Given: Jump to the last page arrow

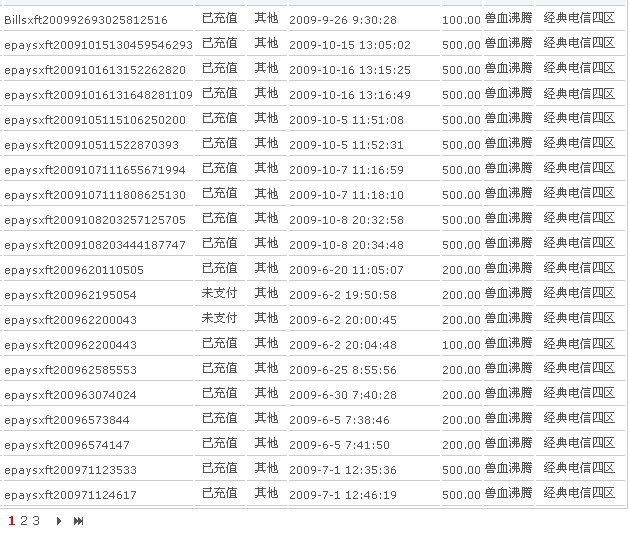Looking at the screenshot, I should click(x=79, y=521).
